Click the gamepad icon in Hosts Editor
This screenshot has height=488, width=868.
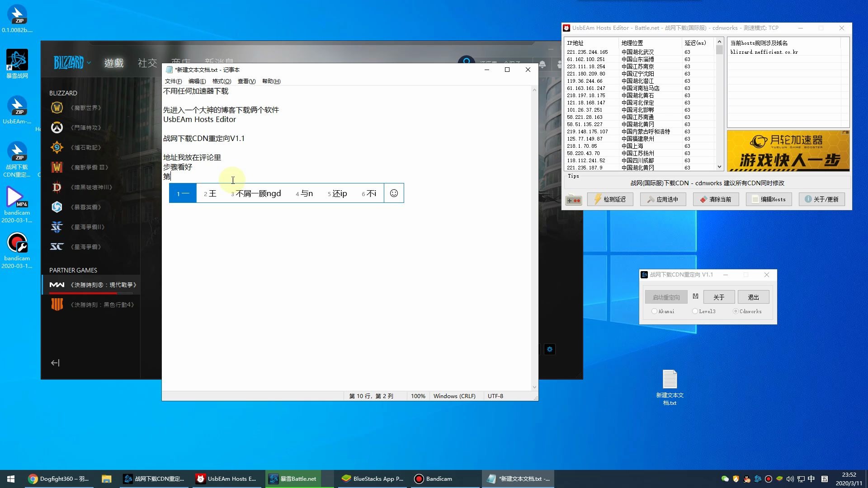coord(573,200)
